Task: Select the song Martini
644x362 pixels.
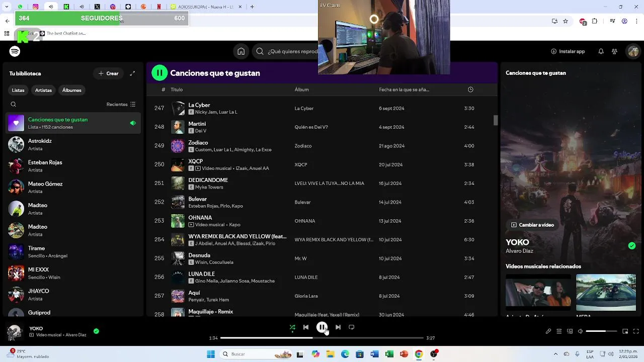Action: 197,124
